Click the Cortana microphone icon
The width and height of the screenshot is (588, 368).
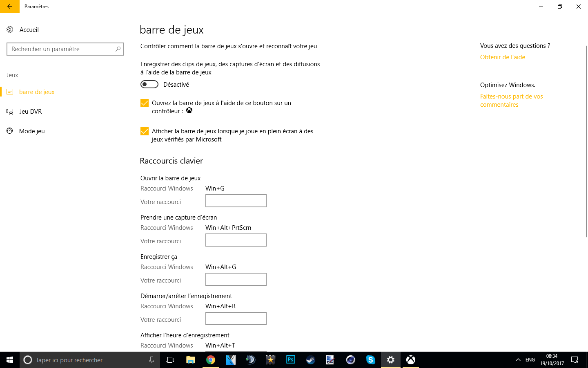(151, 360)
